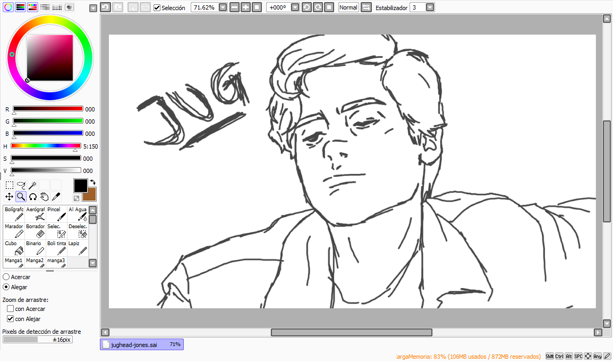The width and height of the screenshot is (613, 364).
Task: Rotate the canvas counterclockwise
Action: (307, 7)
